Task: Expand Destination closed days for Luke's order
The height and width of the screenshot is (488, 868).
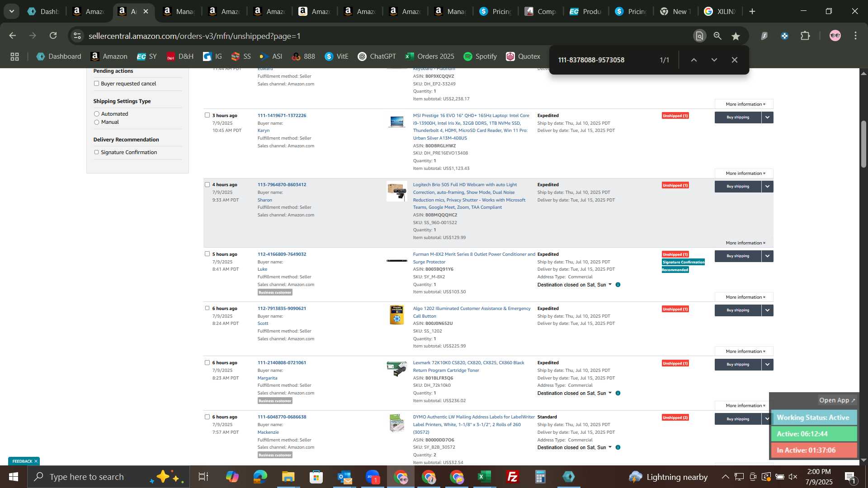Action: click(x=610, y=285)
